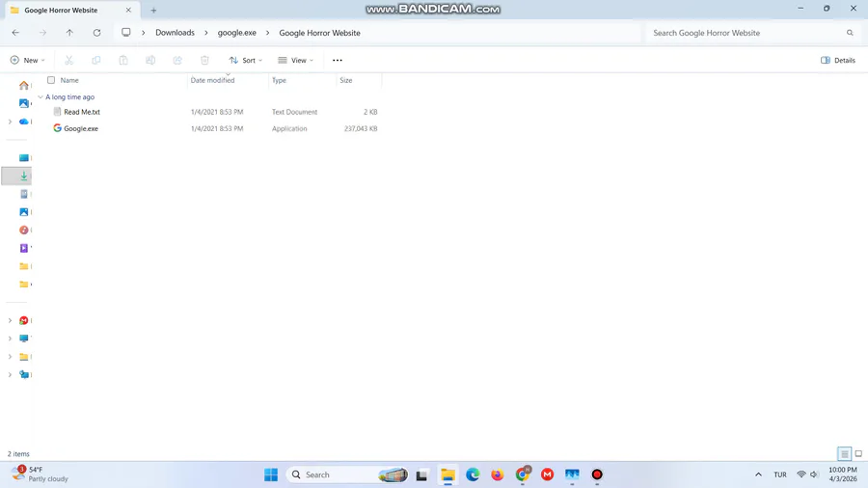The height and width of the screenshot is (488, 868).
Task: Sort by the Date modified column header
Action: point(212,80)
